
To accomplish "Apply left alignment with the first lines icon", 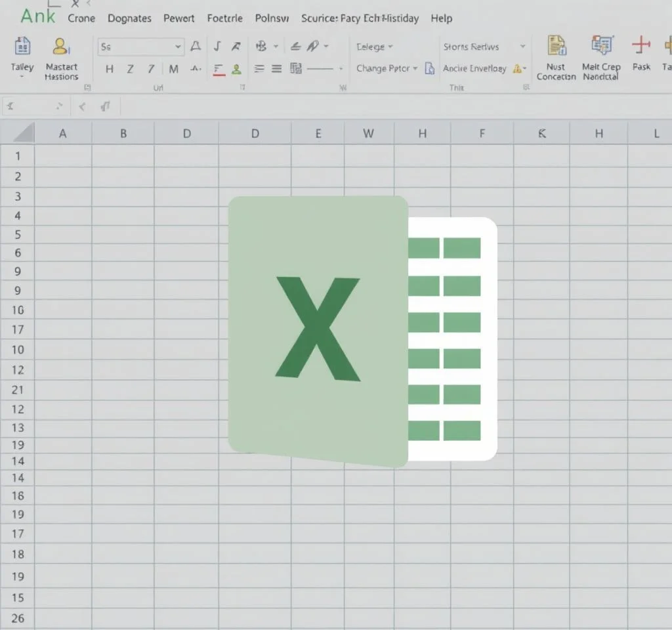I will coord(259,68).
